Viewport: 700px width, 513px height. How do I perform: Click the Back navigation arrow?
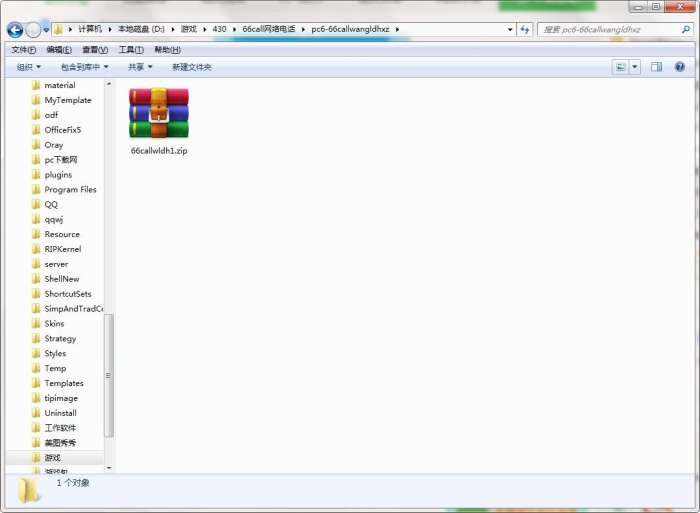click(15, 30)
